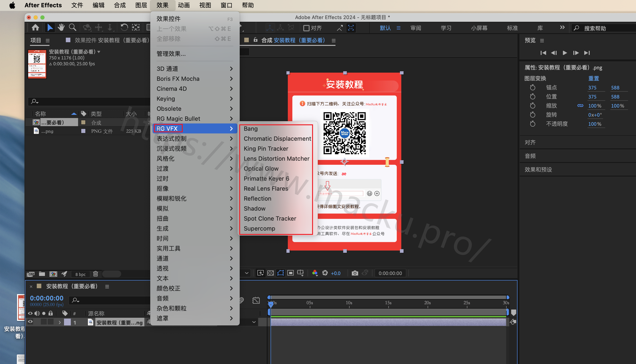Jump to last frame in preview
The image size is (636, 364).
click(587, 53)
